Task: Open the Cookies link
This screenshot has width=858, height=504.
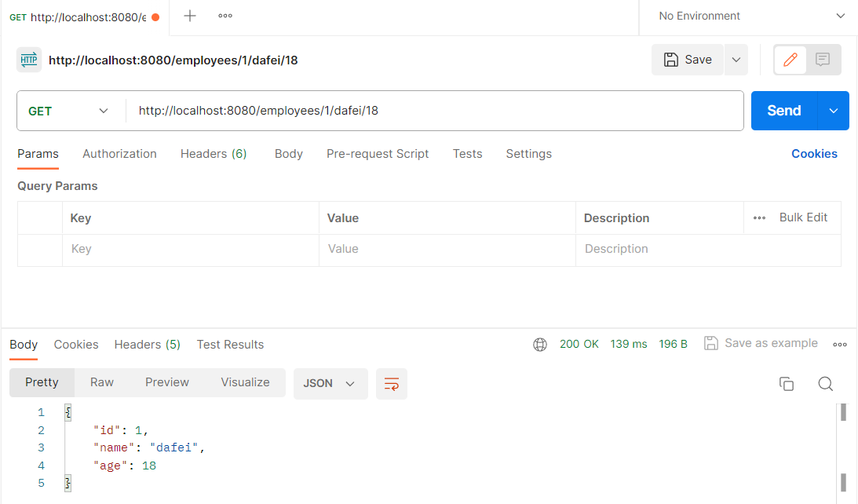Action: tap(814, 154)
